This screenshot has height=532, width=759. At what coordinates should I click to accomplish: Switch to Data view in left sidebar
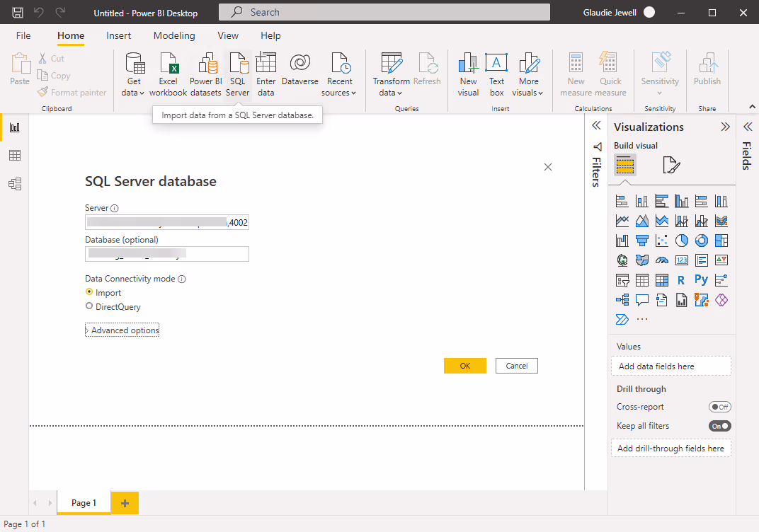[x=14, y=156]
